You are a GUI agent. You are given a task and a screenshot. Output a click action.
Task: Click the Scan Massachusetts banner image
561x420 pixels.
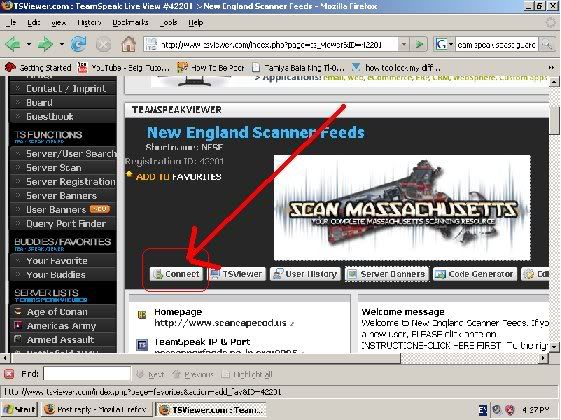coord(402,207)
